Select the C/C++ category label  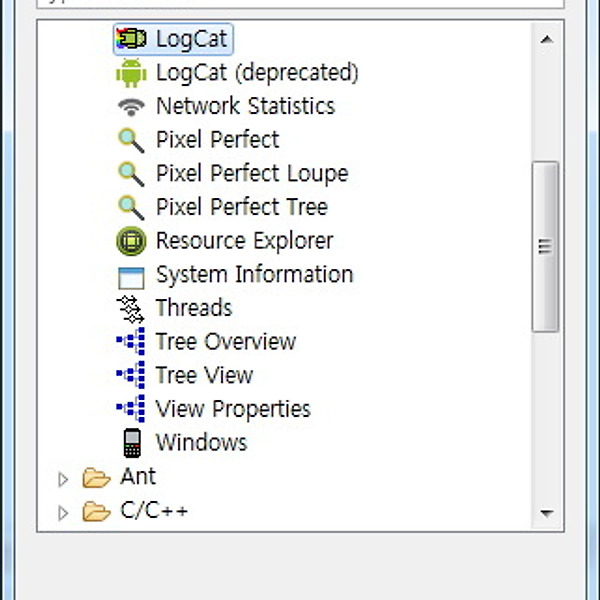click(x=154, y=511)
